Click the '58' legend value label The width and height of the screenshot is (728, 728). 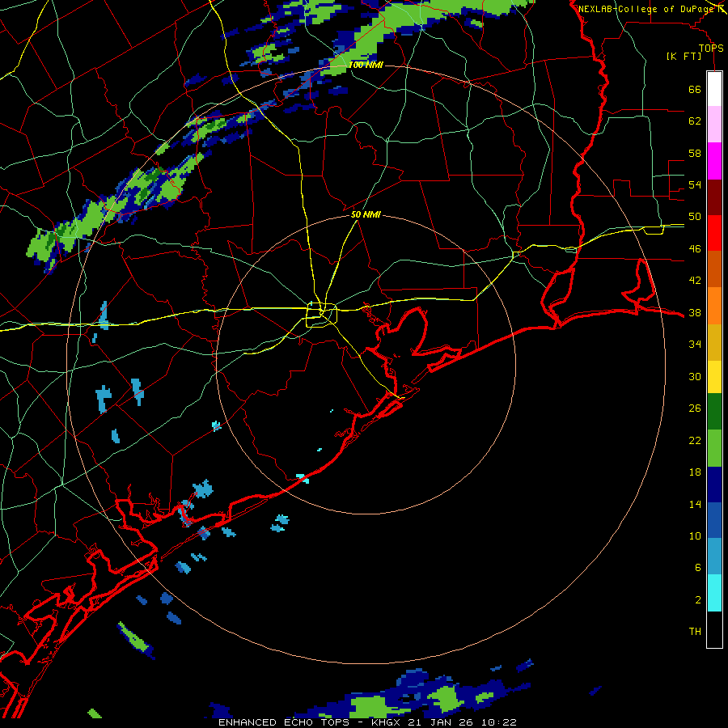pos(695,153)
